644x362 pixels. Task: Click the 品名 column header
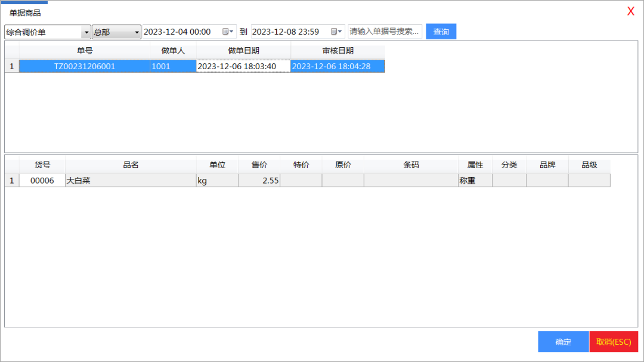coord(131,165)
